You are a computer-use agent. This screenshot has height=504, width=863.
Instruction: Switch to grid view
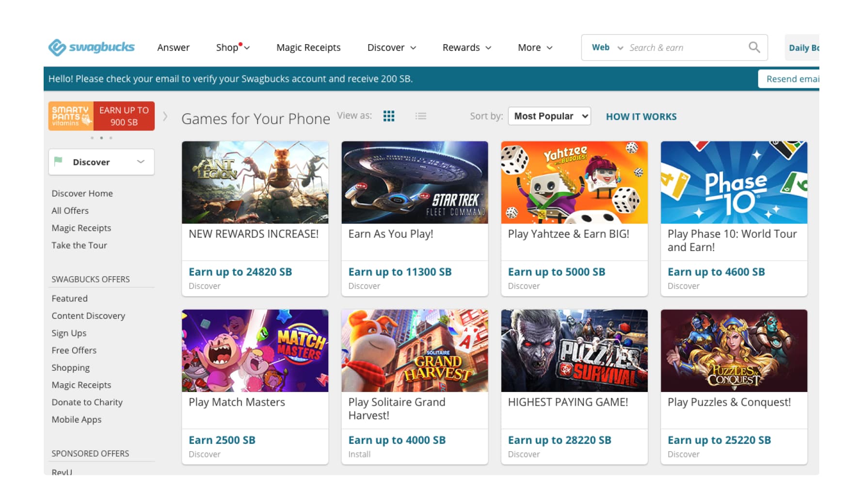(x=389, y=116)
